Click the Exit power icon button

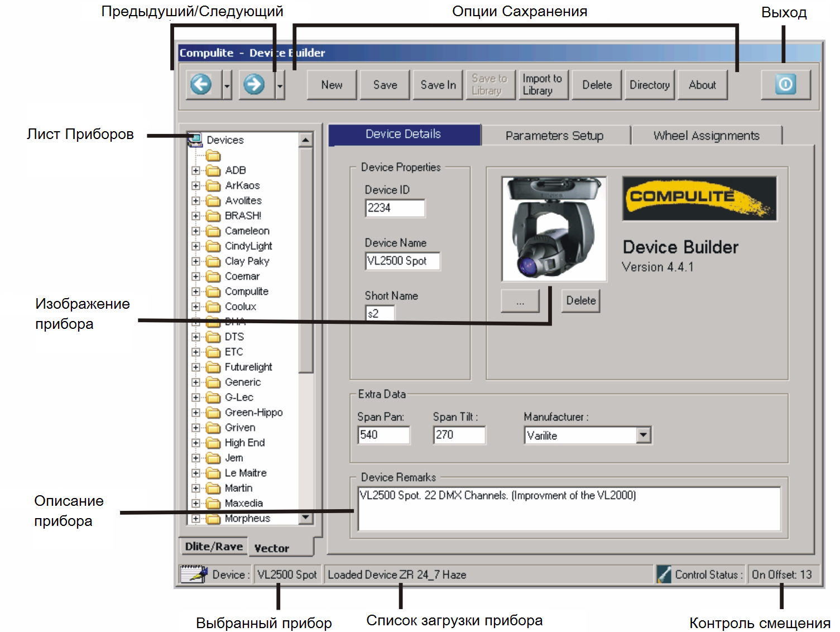point(785,85)
